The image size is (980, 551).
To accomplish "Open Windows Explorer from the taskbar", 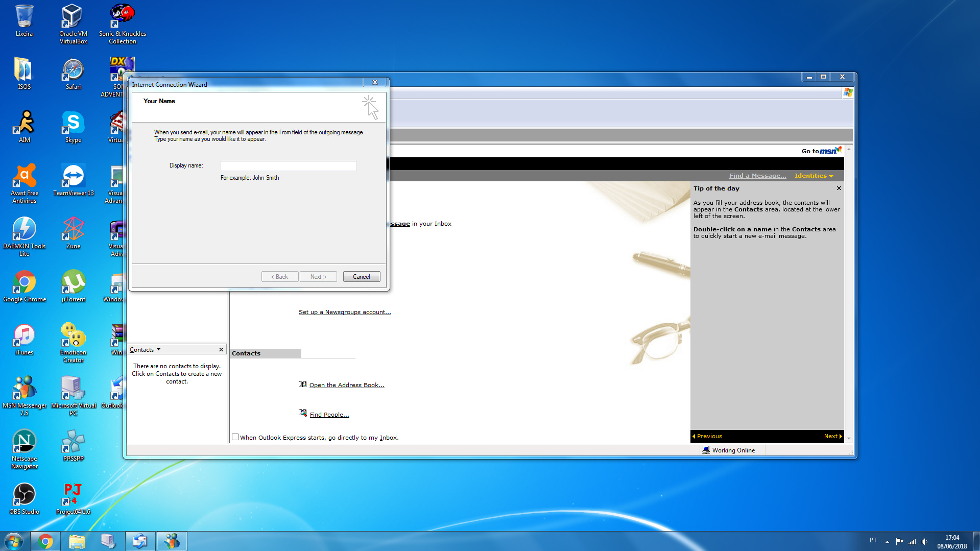I will click(77, 541).
